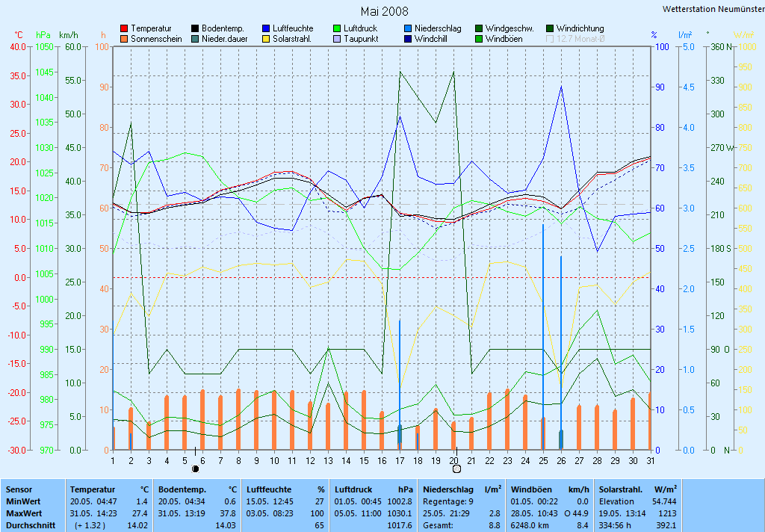Click the solar maximum value "1213"
The height and width of the screenshot is (532, 765).
click(667, 513)
